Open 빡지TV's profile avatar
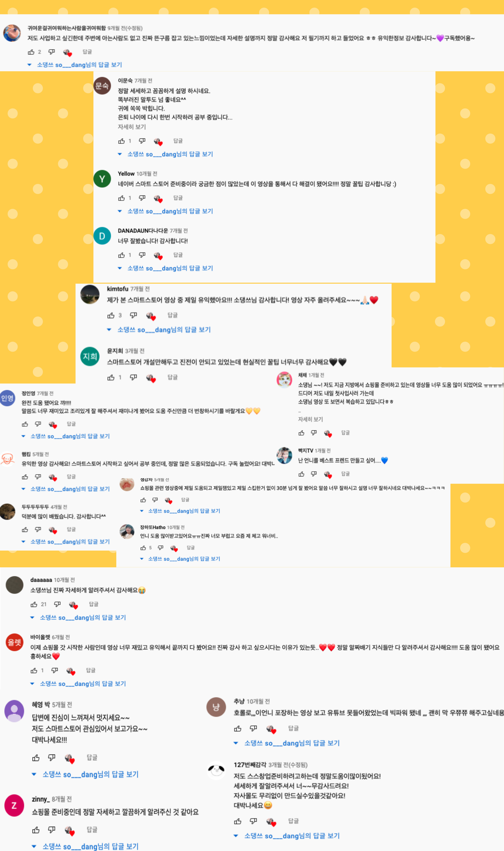 [x=285, y=455]
